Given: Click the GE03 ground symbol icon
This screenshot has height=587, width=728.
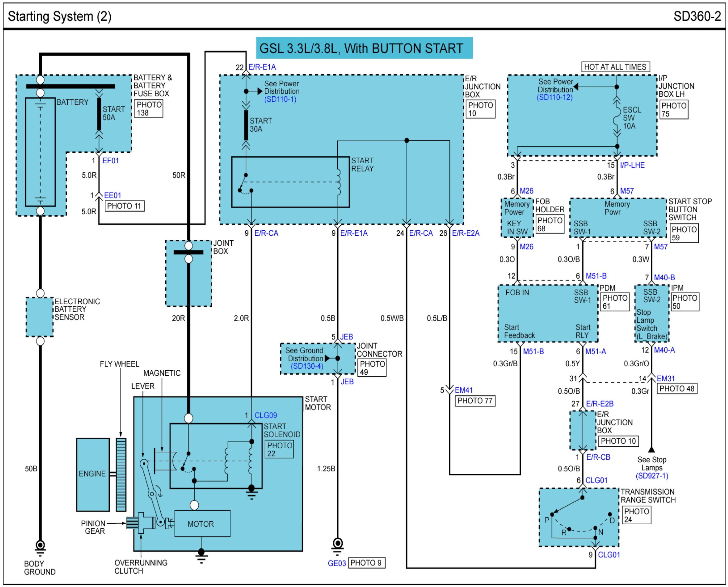Looking at the screenshot, I should (x=337, y=544).
